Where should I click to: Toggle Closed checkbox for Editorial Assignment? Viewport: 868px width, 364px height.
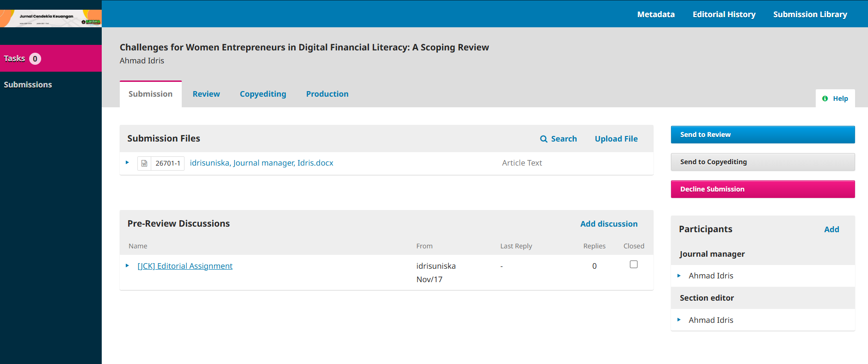(634, 265)
